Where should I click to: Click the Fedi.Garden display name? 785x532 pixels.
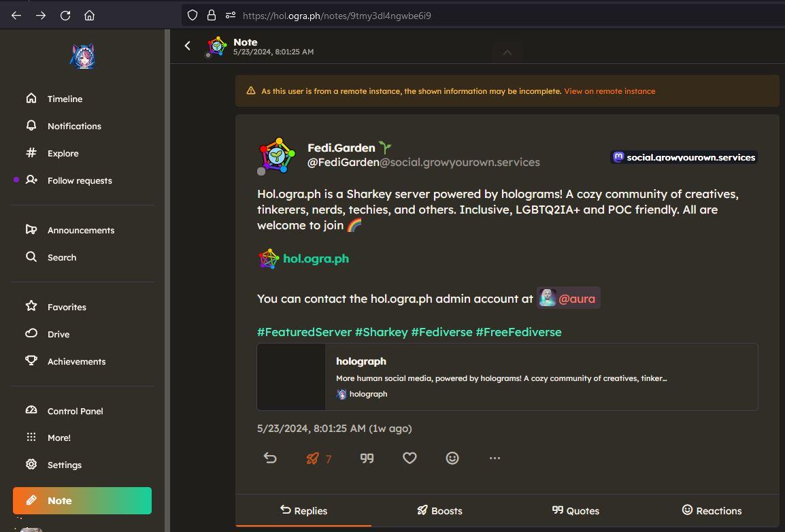coord(341,148)
